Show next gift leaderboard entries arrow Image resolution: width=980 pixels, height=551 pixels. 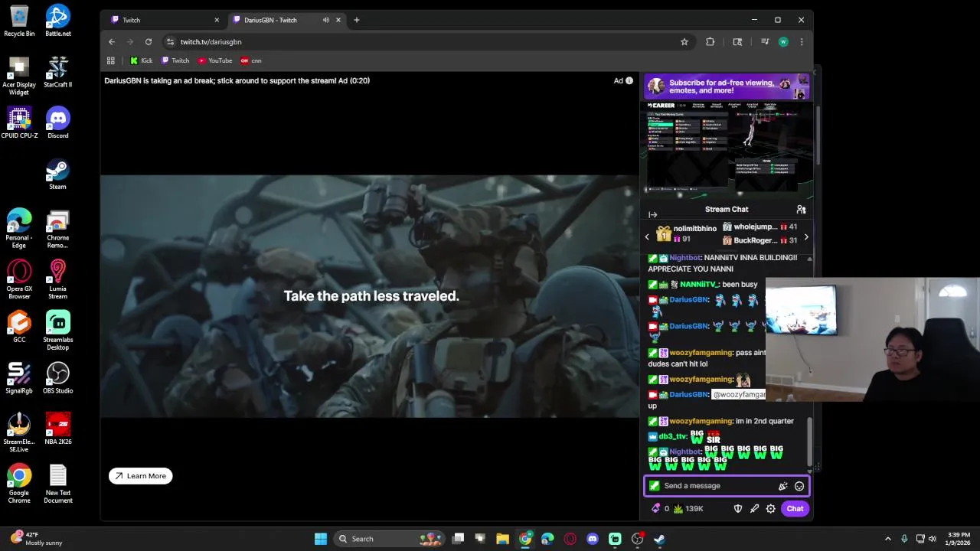(805, 237)
